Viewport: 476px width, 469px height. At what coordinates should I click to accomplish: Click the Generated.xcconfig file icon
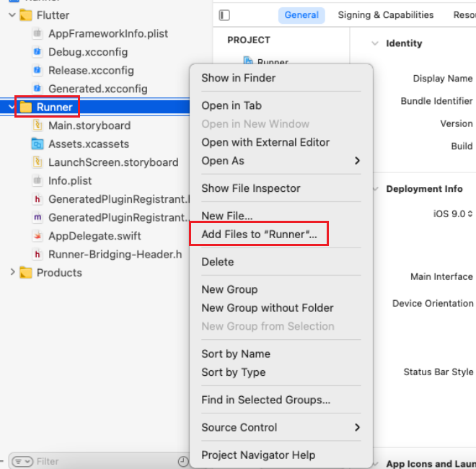click(x=38, y=89)
